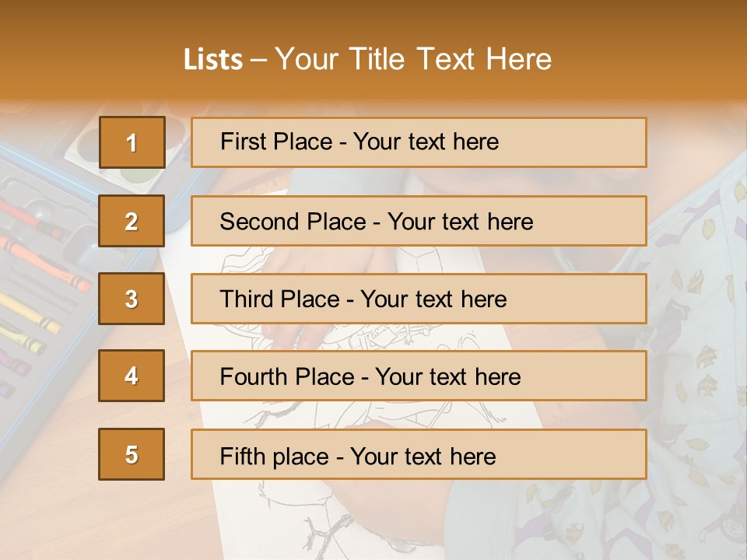Click the orange header band left of title
The width and height of the screenshot is (747, 560).
point(86,58)
